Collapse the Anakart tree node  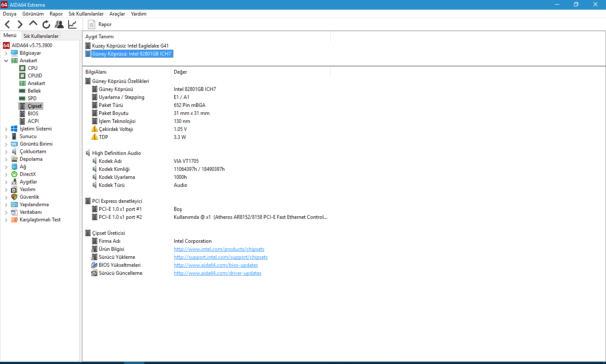point(6,61)
